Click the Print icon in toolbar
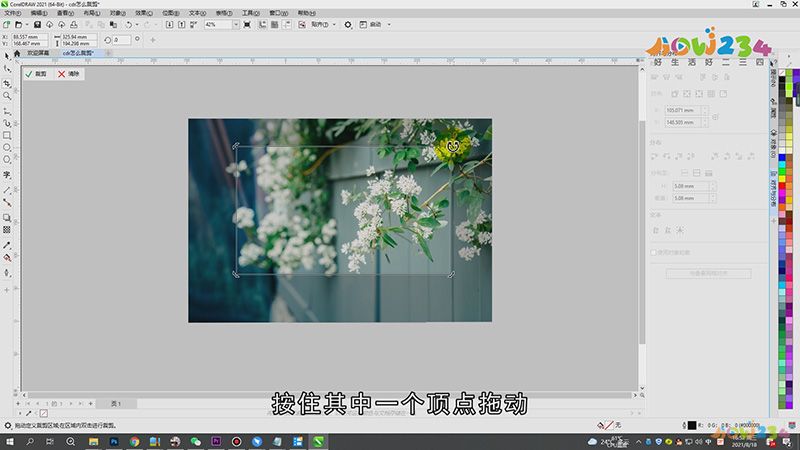This screenshot has width=800, height=450. point(74,24)
